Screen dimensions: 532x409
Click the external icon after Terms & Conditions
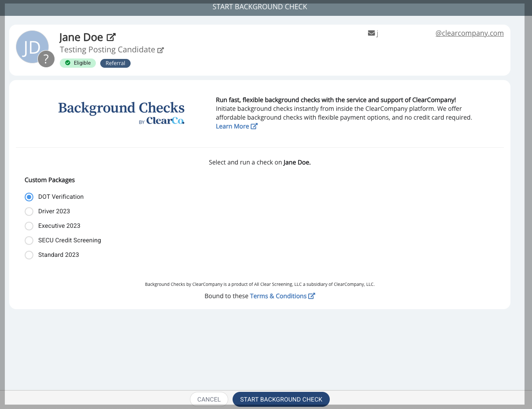312,296
